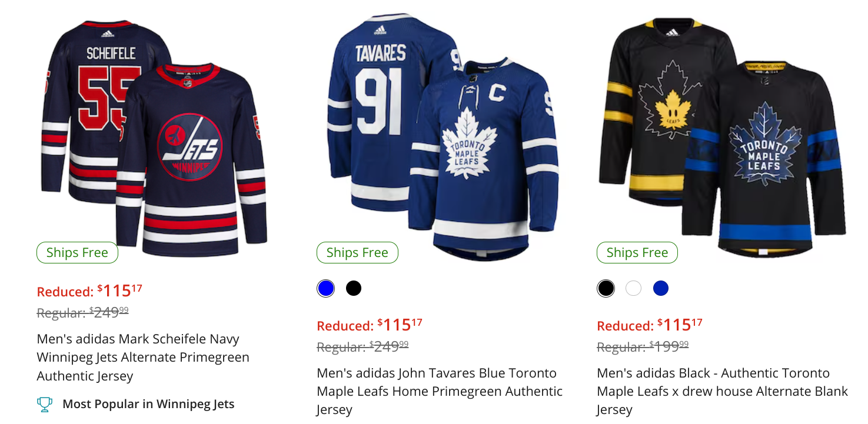Screen dimensions: 868x424
Task: Select black color swatch for Tavares jersey
Action: 354,288
